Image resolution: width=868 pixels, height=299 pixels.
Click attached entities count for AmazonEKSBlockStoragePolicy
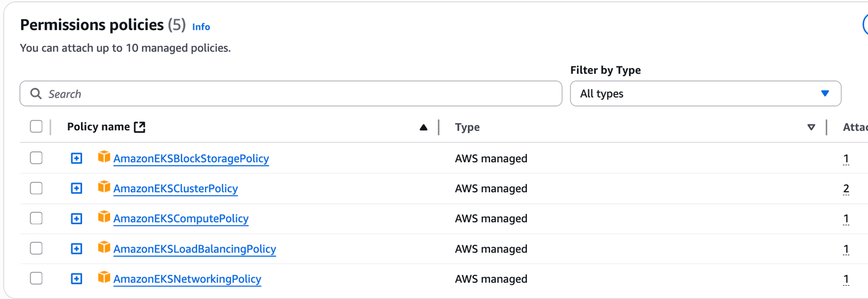pyautogui.click(x=846, y=159)
